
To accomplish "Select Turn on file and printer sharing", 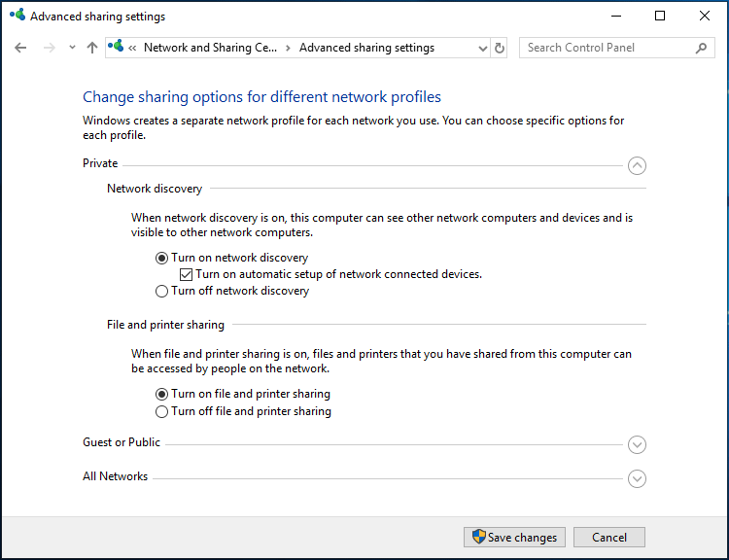I will pyautogui.click(x=243, y=394).
